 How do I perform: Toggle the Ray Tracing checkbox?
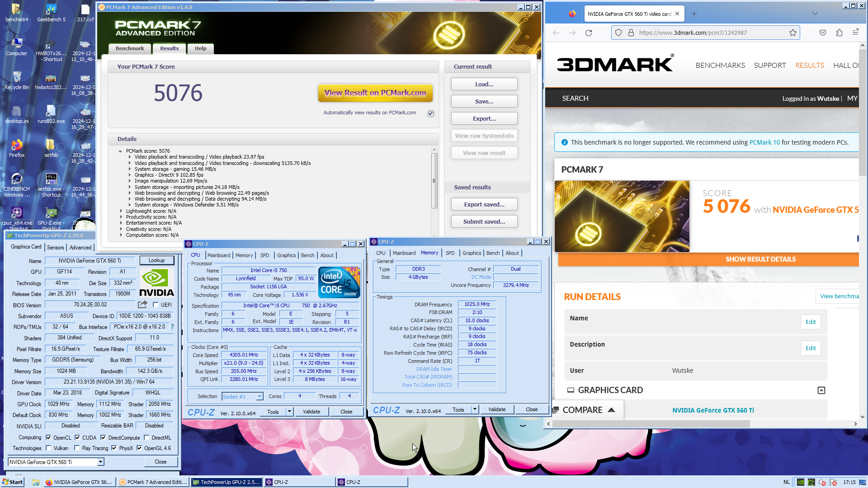pyautogui.click(x=77, y=448)
